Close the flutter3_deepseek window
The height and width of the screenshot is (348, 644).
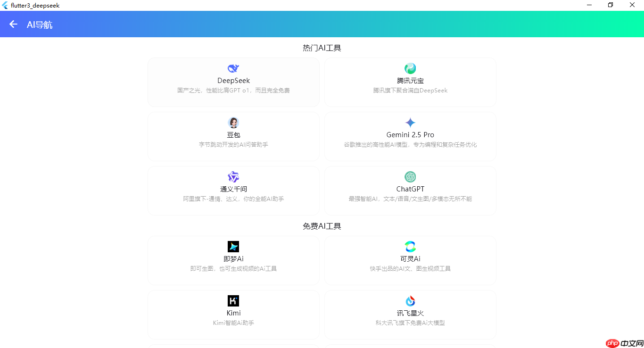(x=632, y=5)
